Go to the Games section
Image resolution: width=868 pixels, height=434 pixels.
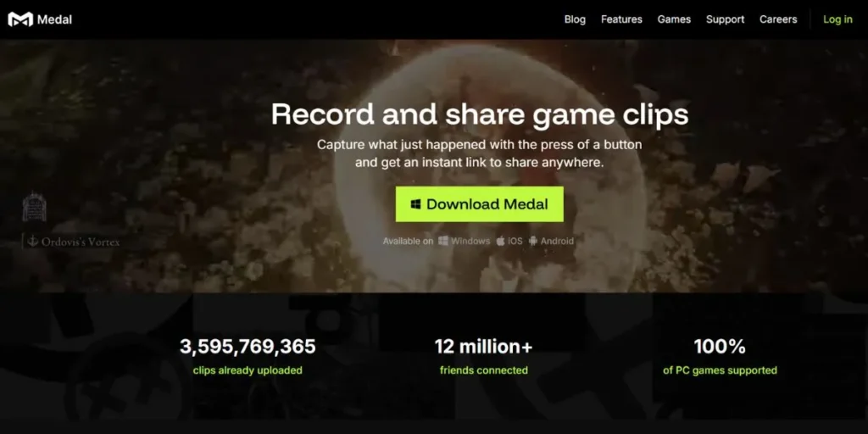(674, 19)
